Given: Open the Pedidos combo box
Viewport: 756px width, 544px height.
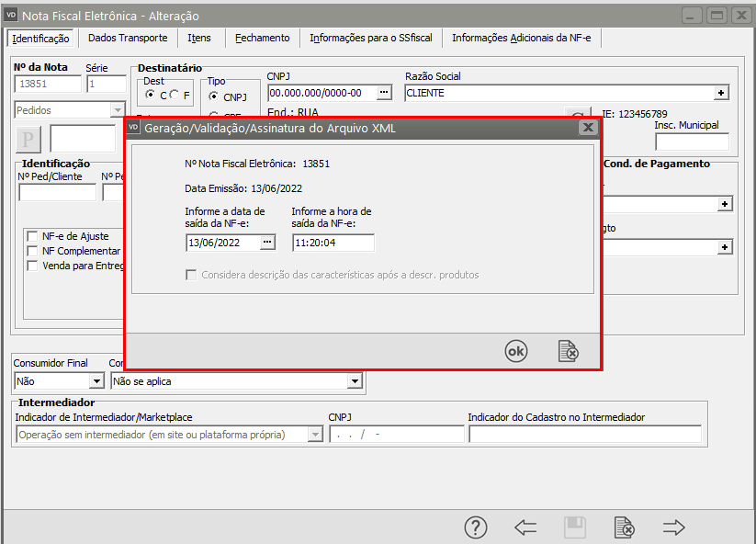Looking at the screenshot, I should point(117,110).
